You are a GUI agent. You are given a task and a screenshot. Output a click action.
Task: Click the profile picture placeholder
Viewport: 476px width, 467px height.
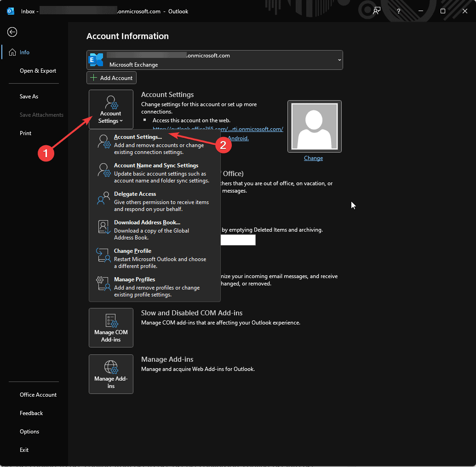(x=315, y=126)
